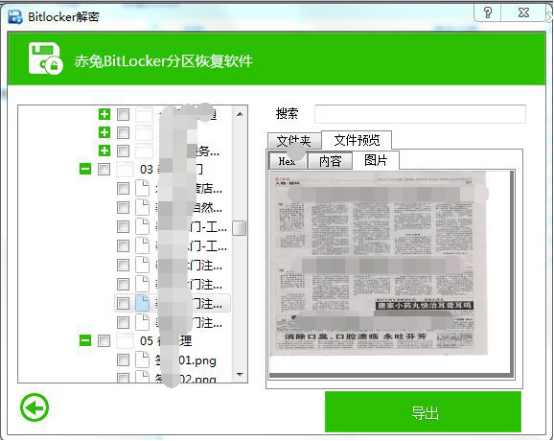This screenshot has width=554, height=441.
Task: Click the blue highlighted file icon
Action: click(142, 303)
